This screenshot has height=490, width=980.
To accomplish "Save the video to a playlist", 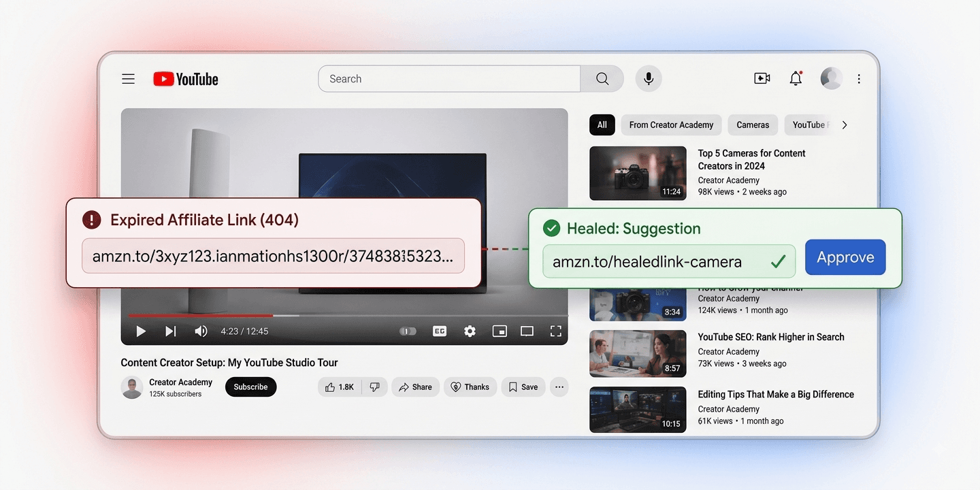I will 523,387.
